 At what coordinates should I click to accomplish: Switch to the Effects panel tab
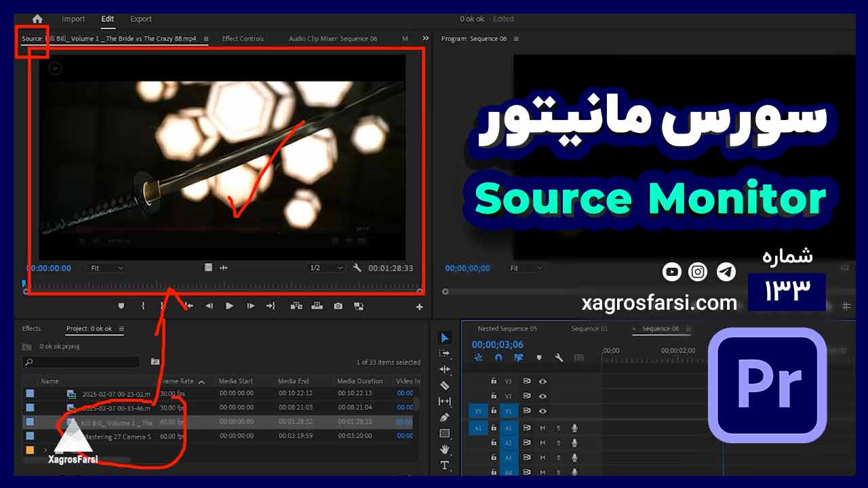31,329
